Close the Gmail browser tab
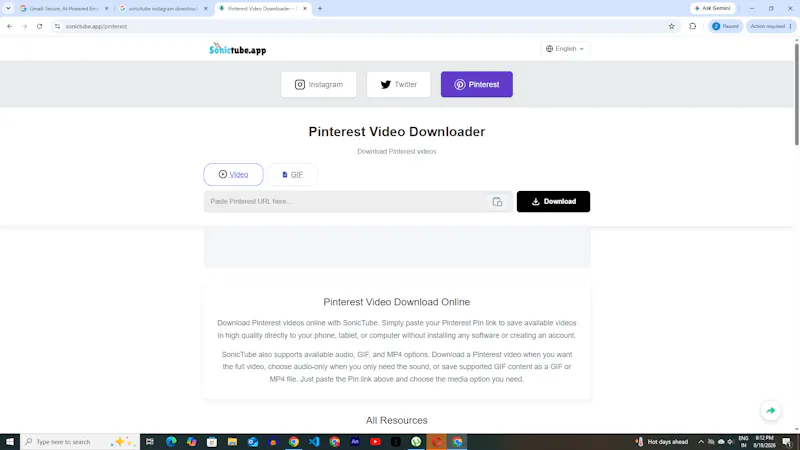 [x=107, y=9]
